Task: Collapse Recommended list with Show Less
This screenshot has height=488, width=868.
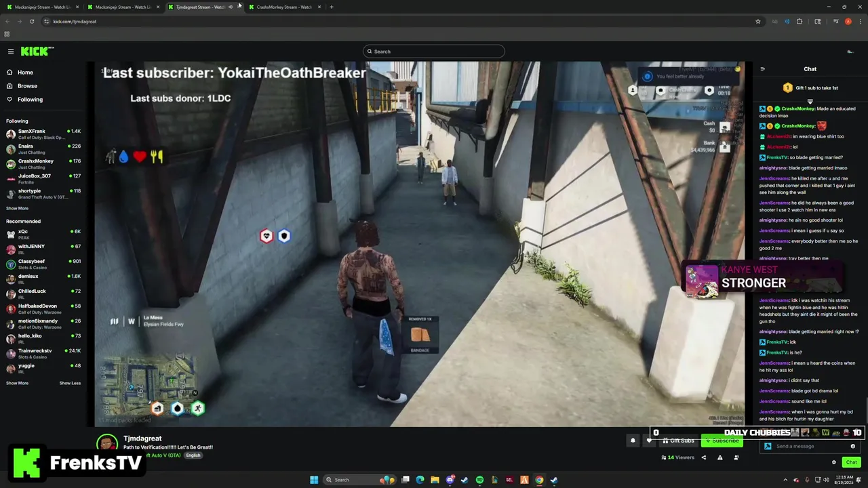Action: (70, 384)
